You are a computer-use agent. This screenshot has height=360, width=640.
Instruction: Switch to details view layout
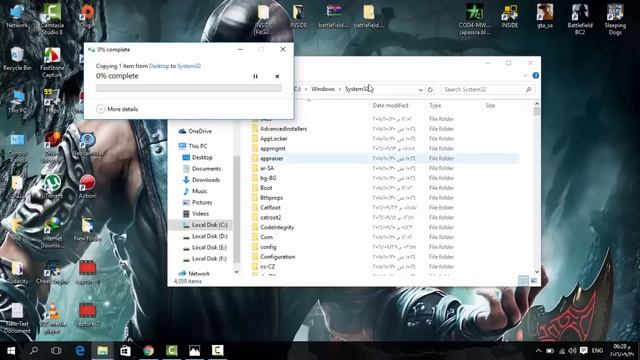coord(523,280)
